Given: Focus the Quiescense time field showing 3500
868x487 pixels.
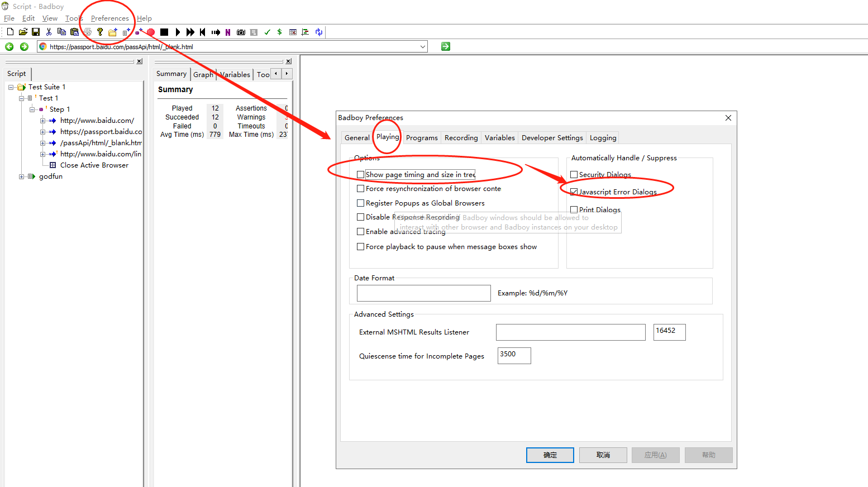Looking at the screenshot, I should (x=514, y=356).
